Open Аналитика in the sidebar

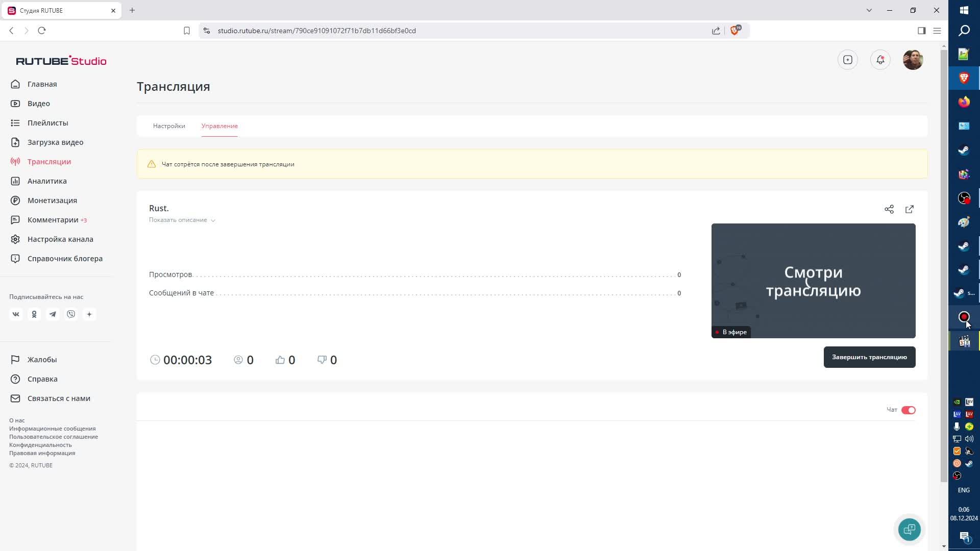47,181
